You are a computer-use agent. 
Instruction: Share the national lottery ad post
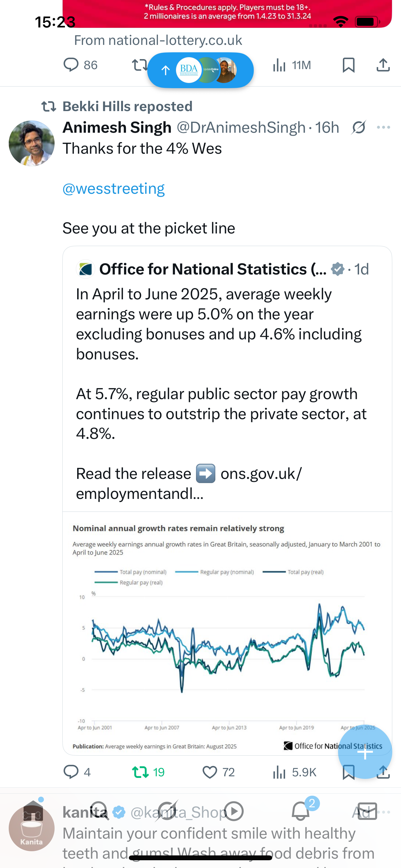coord(383,65)
